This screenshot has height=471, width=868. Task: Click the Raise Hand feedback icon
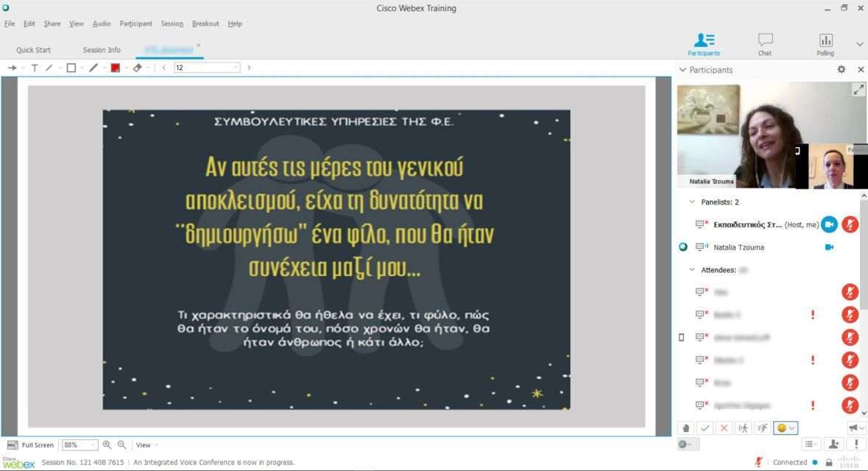pos(686,428)
